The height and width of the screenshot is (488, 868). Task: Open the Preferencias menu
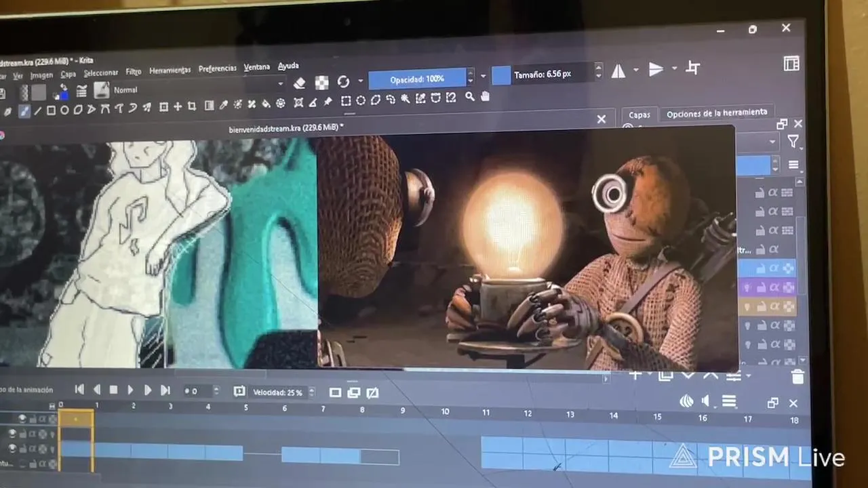coord(217,68)
